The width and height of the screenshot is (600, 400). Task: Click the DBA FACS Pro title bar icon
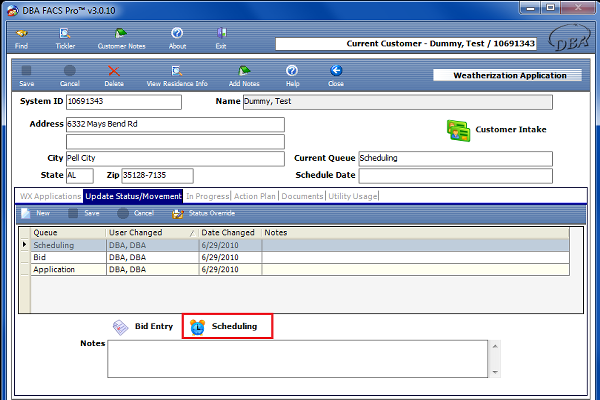coord(13,11)
